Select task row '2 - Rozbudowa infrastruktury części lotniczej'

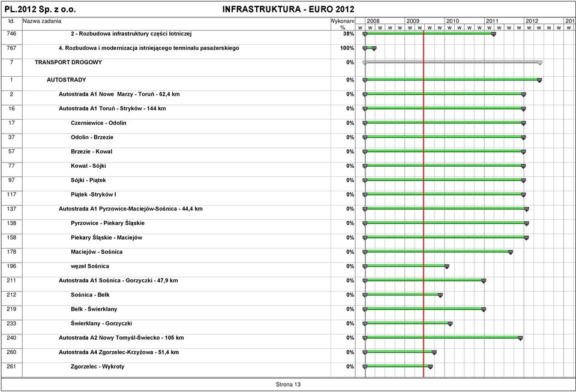[131, 34]
